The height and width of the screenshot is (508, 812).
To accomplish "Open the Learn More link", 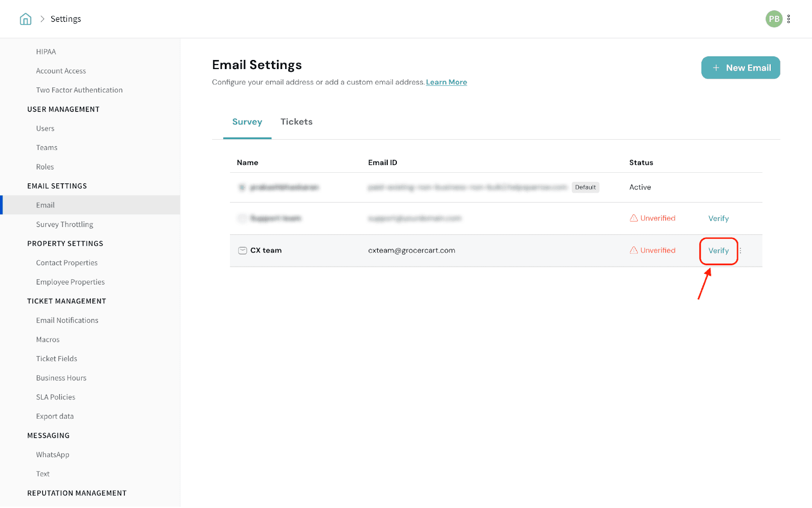I will [446, 82].
